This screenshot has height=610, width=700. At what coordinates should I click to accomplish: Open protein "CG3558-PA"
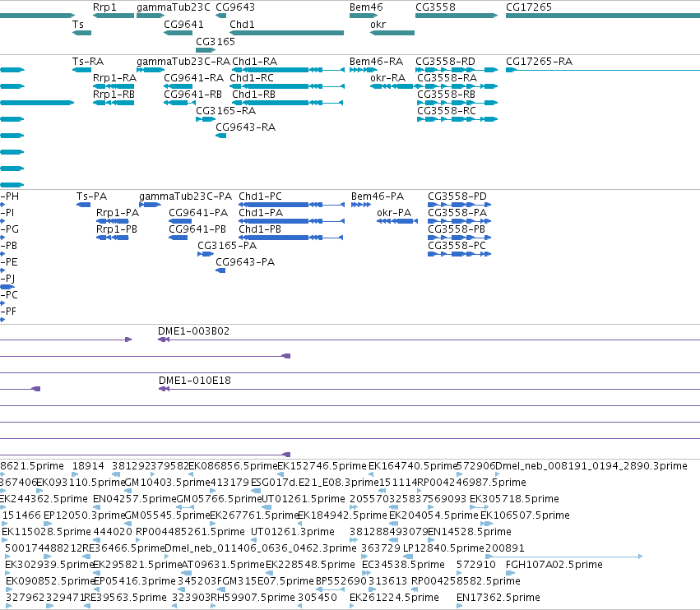tap(457, 213)
